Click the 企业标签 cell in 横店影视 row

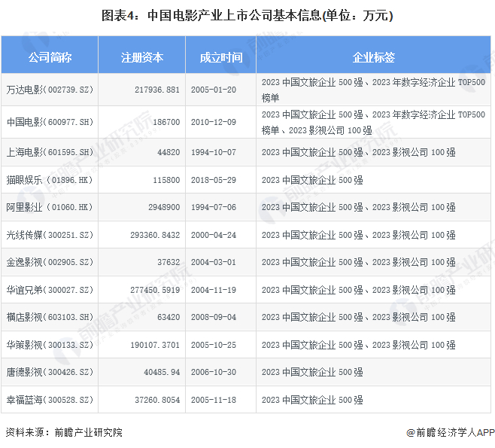coord(373,317)
